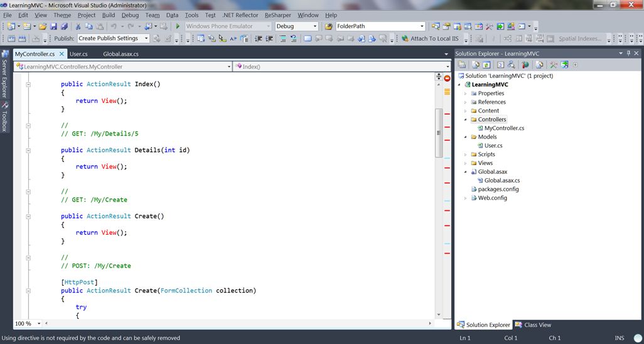
Task: Switch to Class View panel tab
Action: click(533, 325)
